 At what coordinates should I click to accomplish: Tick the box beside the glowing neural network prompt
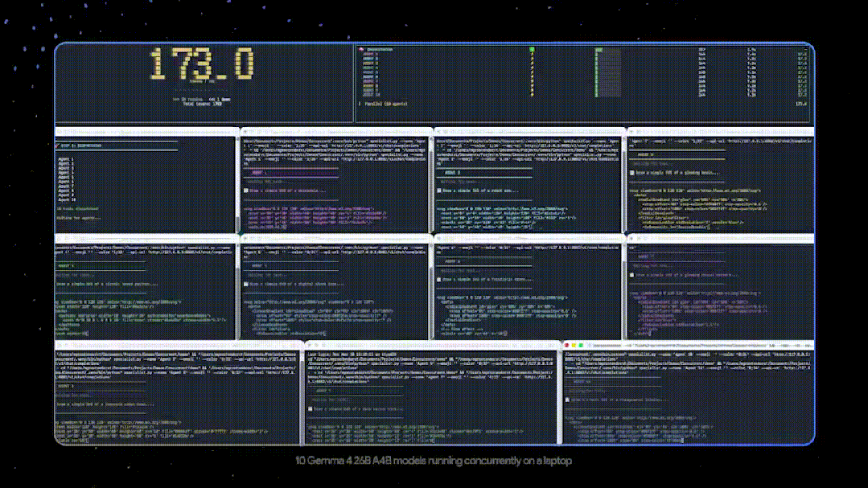click(x=632, y=275)
